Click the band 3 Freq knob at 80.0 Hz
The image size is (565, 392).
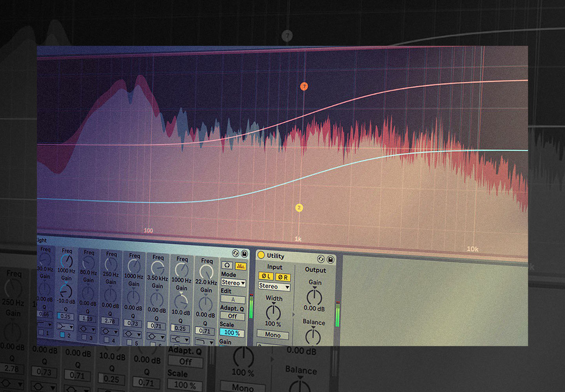point(88,263)
